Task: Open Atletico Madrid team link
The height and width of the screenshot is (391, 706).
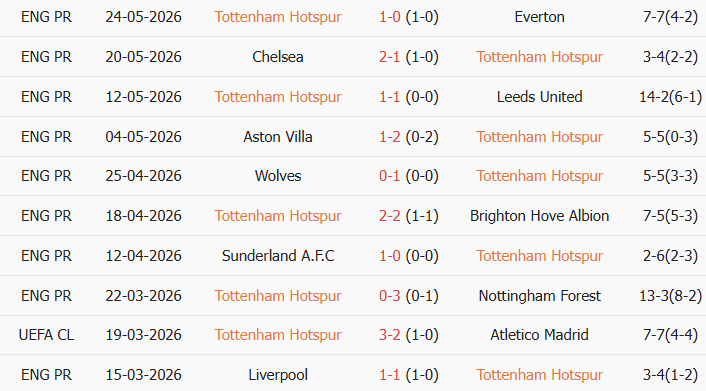Action: point(539,335)
